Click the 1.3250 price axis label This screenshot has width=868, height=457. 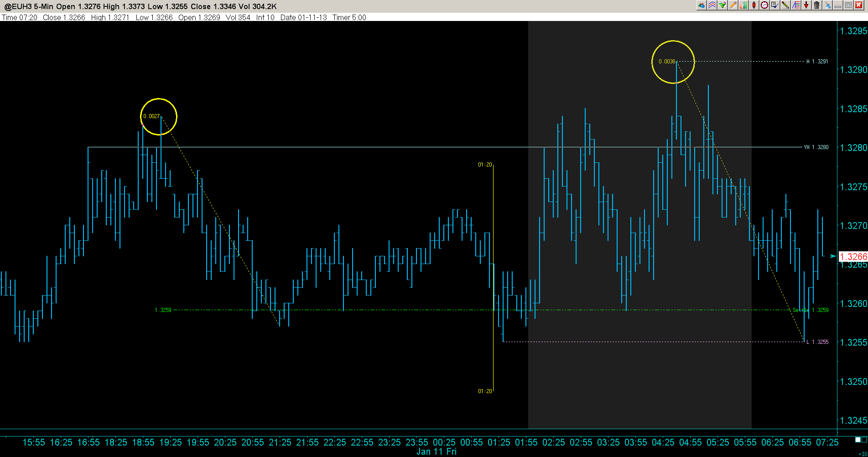[853, 382]
